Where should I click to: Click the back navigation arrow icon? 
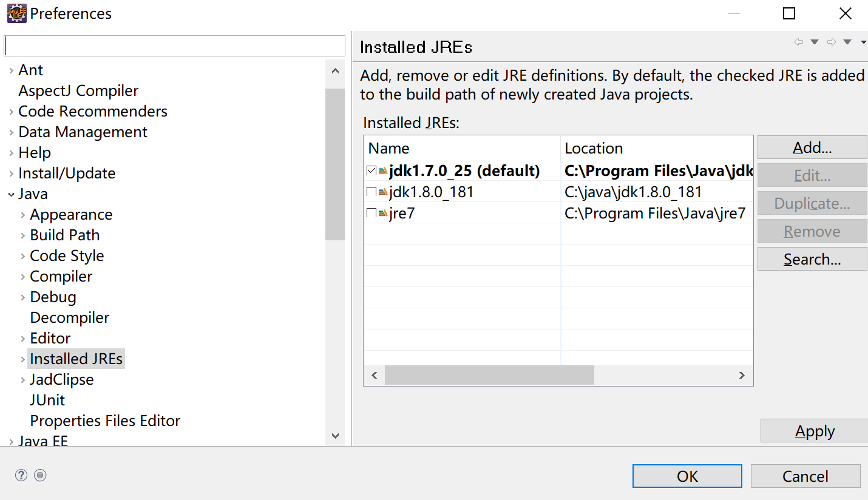(798, 42)
